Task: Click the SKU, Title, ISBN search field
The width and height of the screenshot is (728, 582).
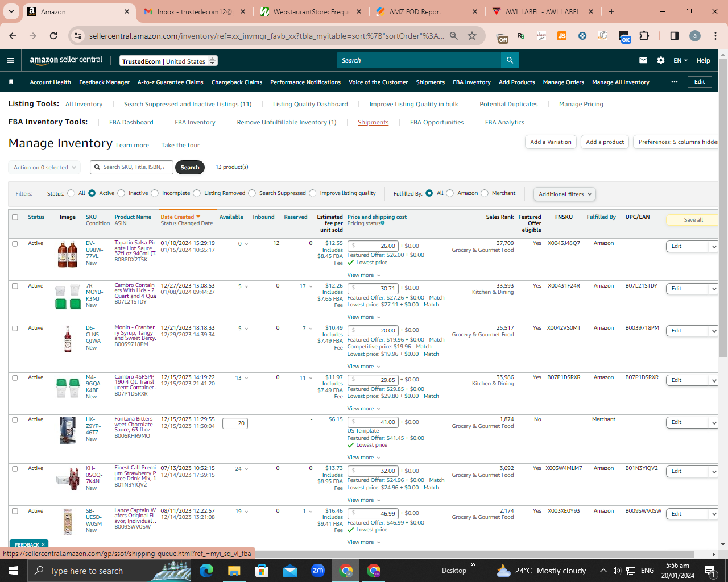Action: pyautogui.click(x=131, y=167)
